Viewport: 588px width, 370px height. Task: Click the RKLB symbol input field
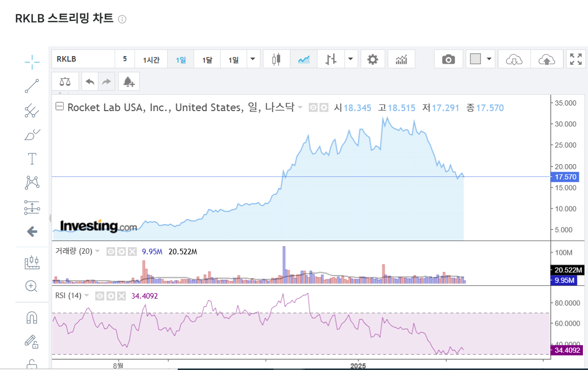click(x=83, y=59)
